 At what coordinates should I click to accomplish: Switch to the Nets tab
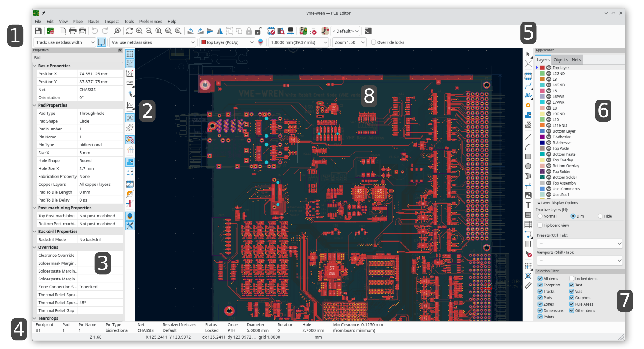point(576,59)
